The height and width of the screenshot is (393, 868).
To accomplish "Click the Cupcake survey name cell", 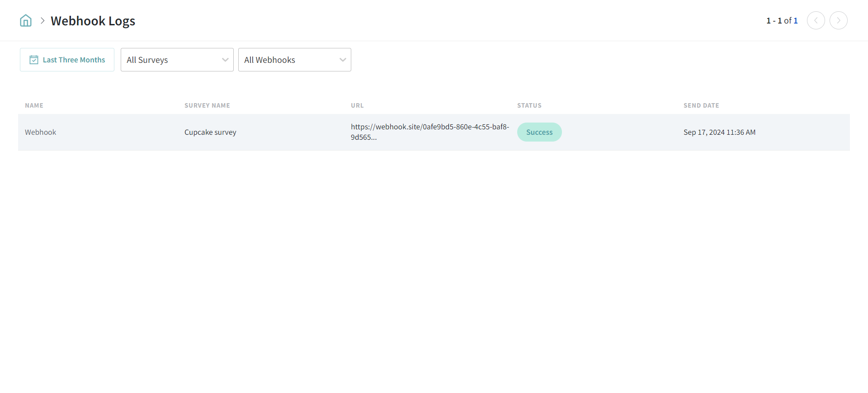I will pos(210,132).
